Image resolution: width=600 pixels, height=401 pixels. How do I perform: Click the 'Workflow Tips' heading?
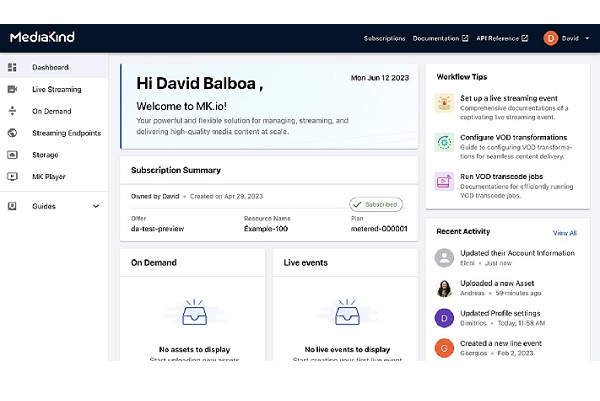point(461,77)
